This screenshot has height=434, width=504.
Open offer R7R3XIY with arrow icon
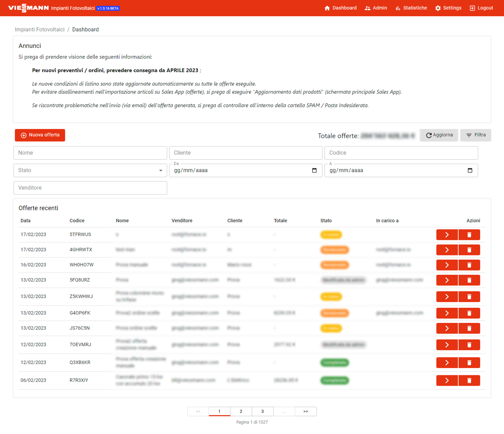click(x=447, y=380)
